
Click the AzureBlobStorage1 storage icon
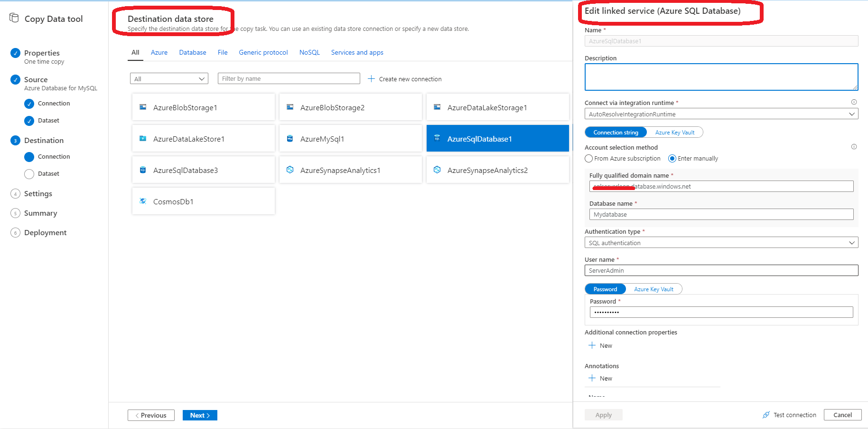tap(143, 107)
